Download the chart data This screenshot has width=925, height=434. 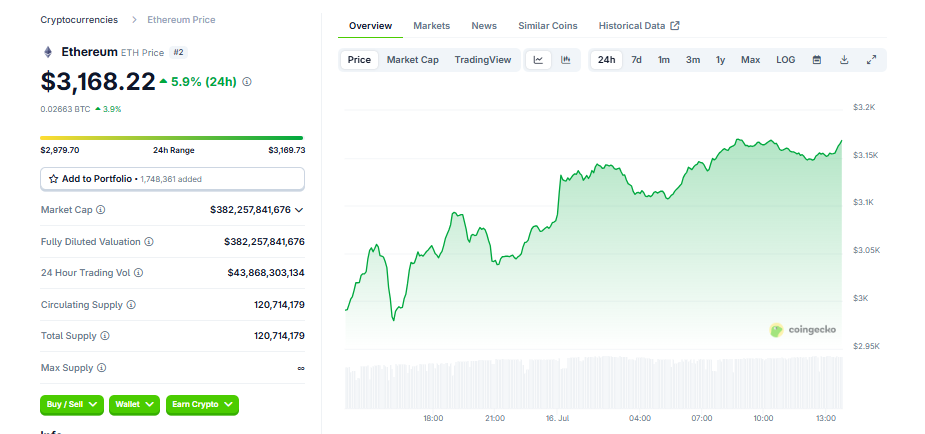844,60
